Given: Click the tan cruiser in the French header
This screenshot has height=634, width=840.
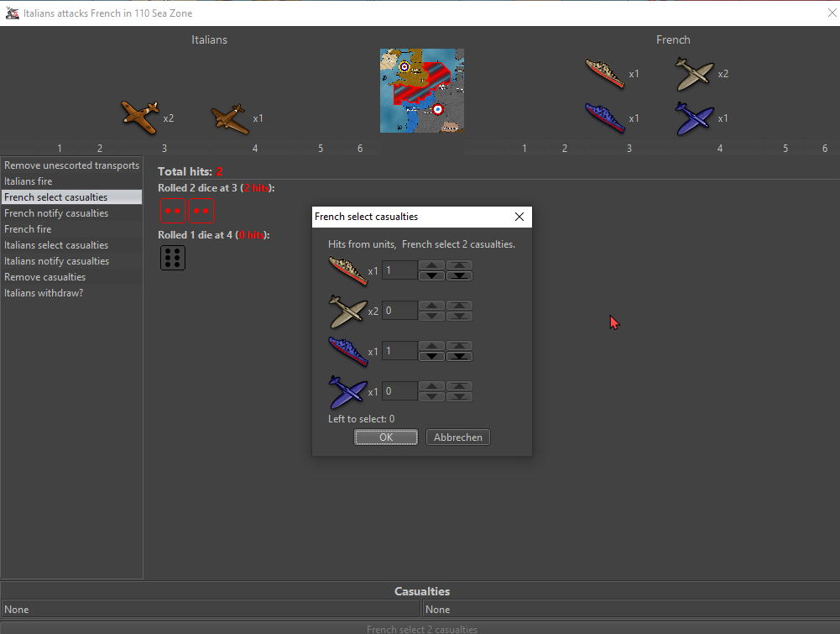Looking at the screenshot, I should click(x=605, y=73).
